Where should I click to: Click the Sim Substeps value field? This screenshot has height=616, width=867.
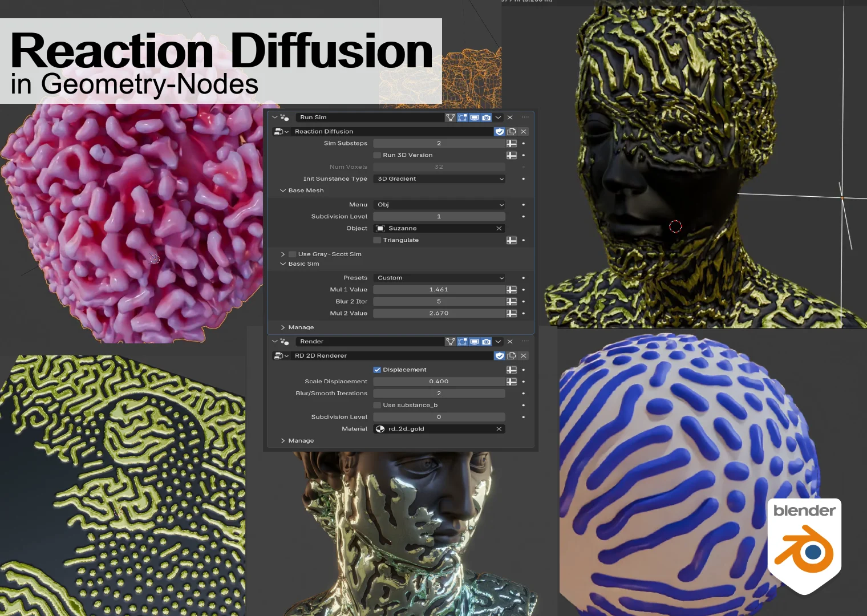click(439, 143)
